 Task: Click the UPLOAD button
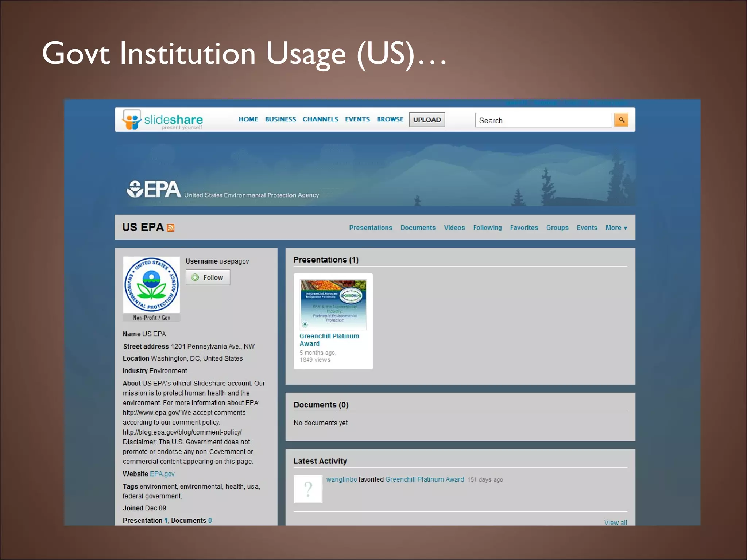[427, 120]
